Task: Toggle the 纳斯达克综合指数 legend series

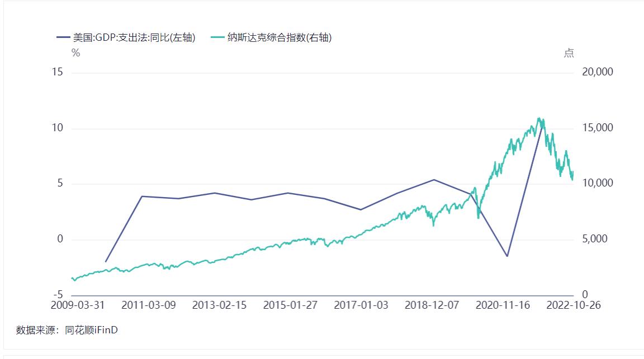Action: pyautogui.click(x=280, y=38)
